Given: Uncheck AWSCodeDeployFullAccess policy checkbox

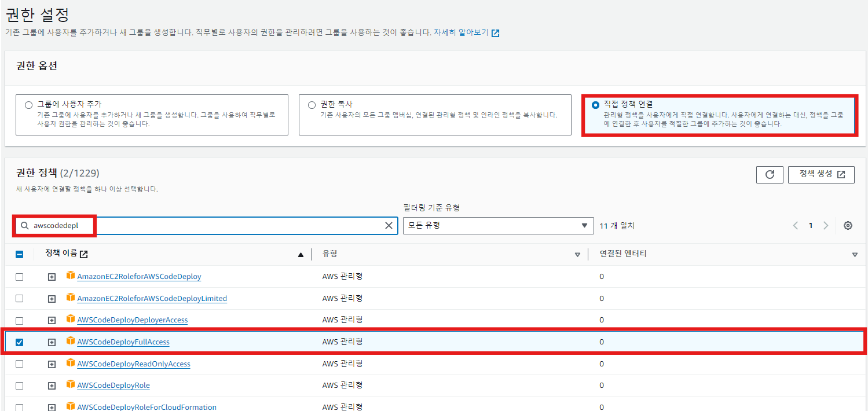Looking at the screenshot, I should 19,342.
